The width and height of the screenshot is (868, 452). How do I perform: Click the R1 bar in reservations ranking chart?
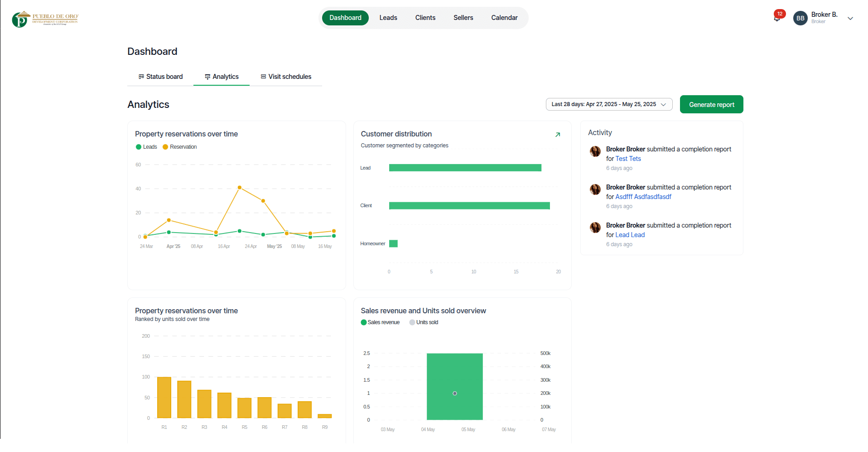click(x=164, y=397)
